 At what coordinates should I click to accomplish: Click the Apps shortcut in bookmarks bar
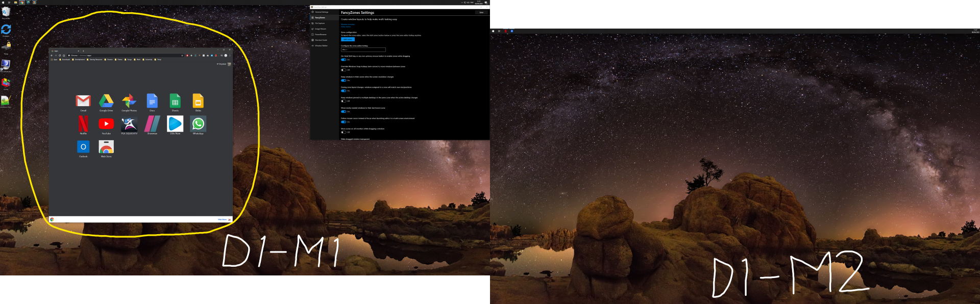[x=54, y=60]
